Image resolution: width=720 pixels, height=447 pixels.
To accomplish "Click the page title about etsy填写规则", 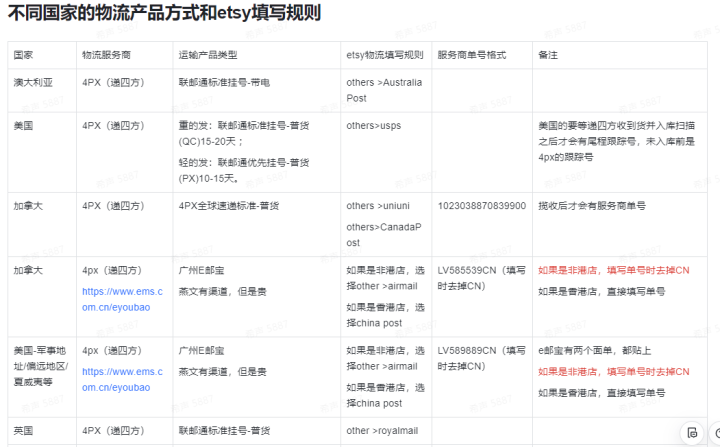I will [x=164, y=13].
